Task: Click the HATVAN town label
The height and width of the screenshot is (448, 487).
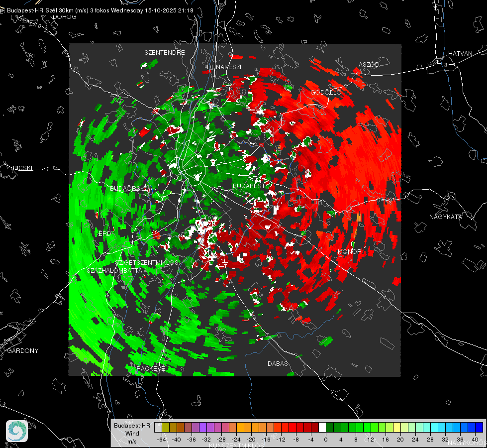Action: tap(460, 53)
